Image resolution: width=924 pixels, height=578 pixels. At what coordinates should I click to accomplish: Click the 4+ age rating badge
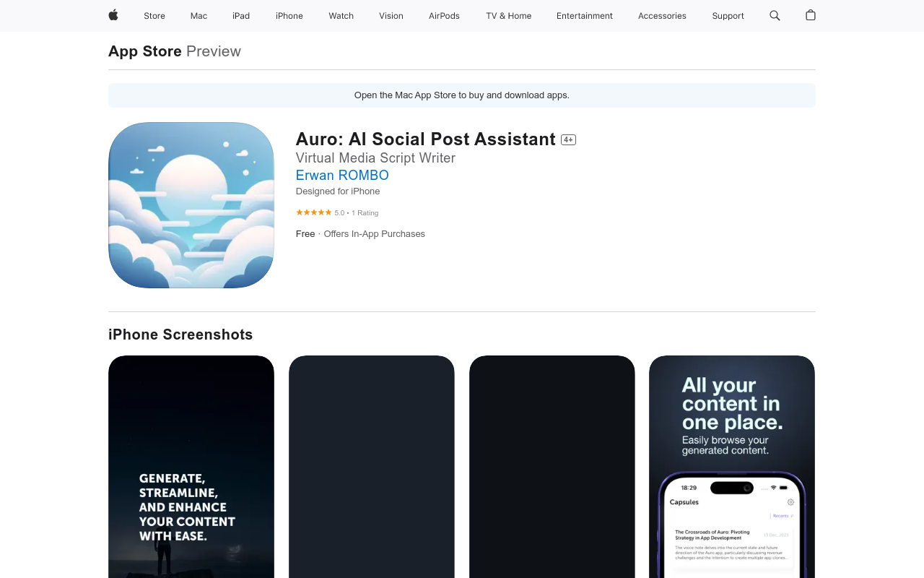tap(569, 139)
